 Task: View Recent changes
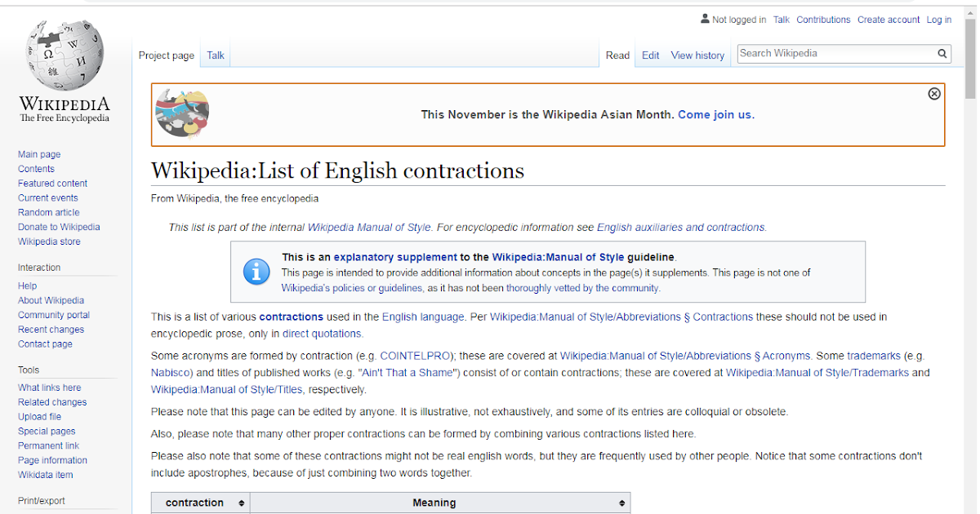(51, 330)
